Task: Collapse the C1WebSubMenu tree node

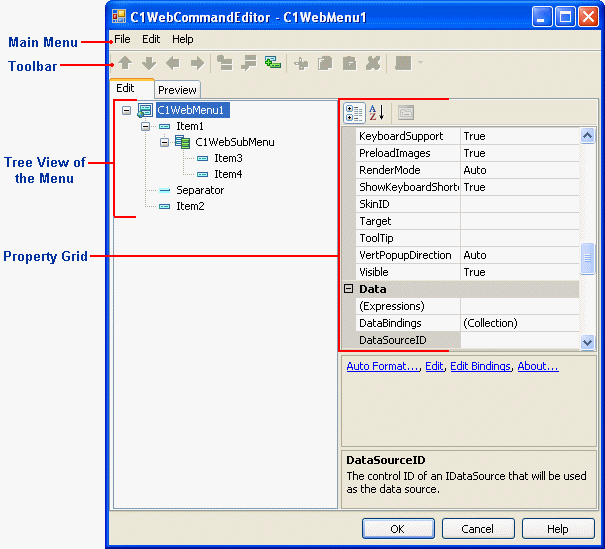Action: 164,142
